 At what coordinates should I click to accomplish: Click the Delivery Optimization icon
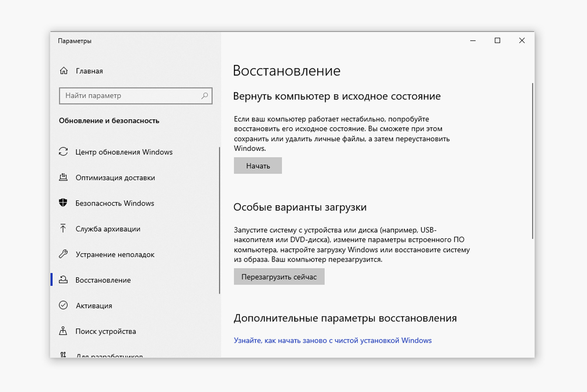(x=63, y=177)
